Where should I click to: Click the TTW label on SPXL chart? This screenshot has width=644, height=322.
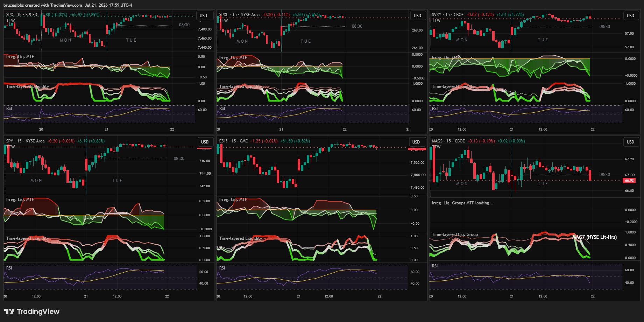[x=224, y=21]
